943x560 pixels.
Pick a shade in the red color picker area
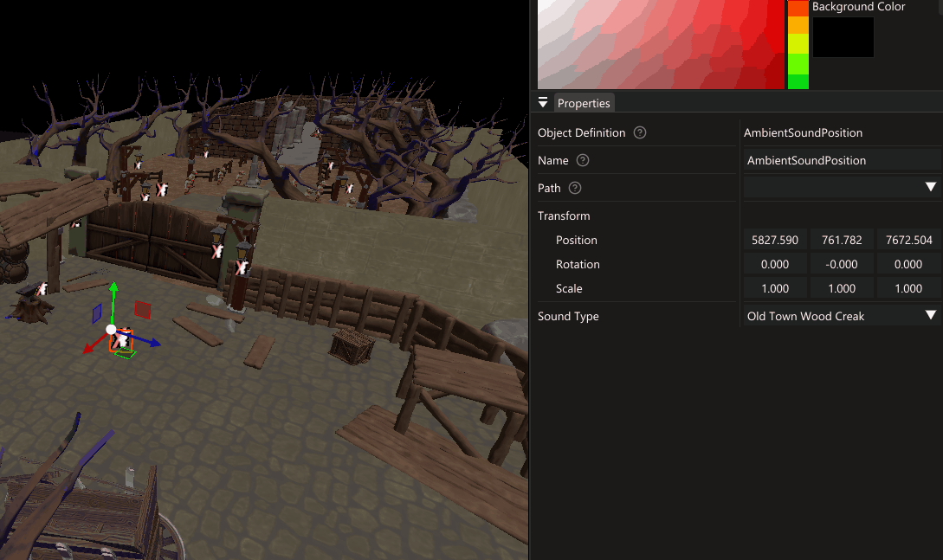(x=658, y=43)
